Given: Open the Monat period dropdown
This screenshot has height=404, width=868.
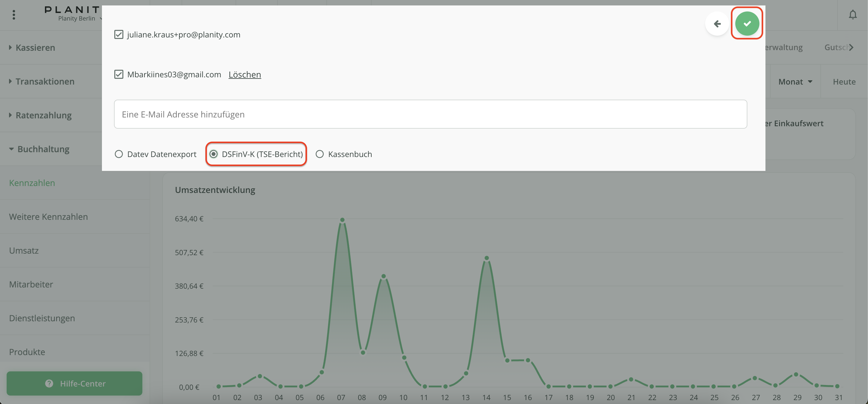Looking at the screenshot, I should (x=795, y=82).
